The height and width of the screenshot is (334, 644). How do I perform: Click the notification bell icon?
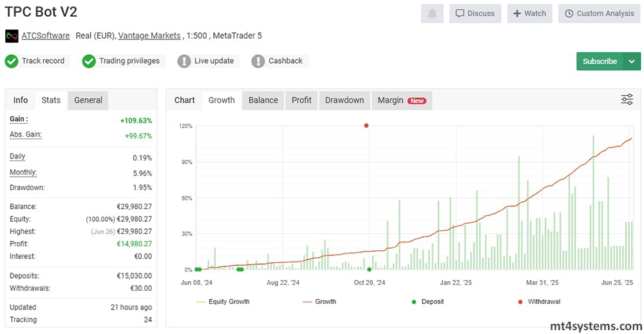[431, 14]
